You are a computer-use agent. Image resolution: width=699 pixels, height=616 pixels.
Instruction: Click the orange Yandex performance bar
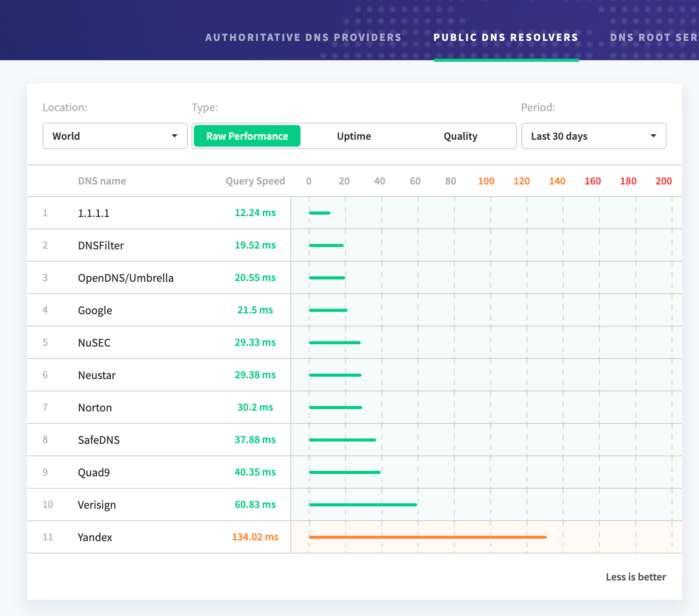pos(428,537)
